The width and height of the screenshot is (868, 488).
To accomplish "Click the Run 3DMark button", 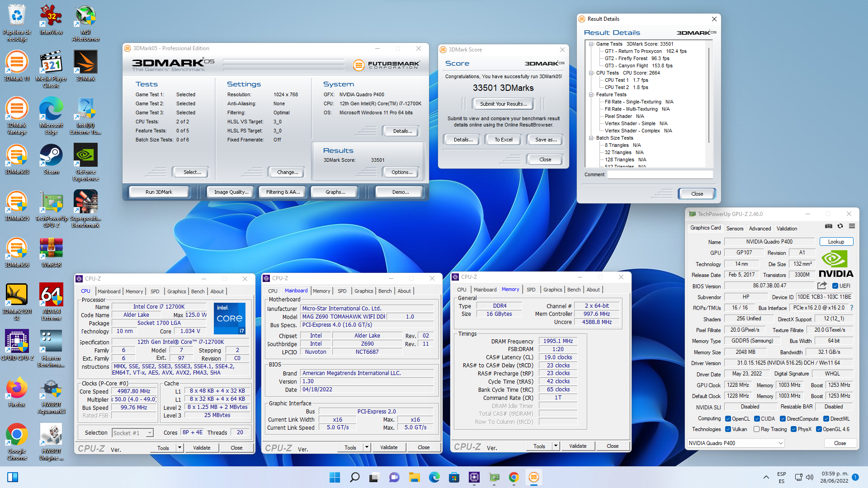I will pyautogui.click(x=159, y=192).
